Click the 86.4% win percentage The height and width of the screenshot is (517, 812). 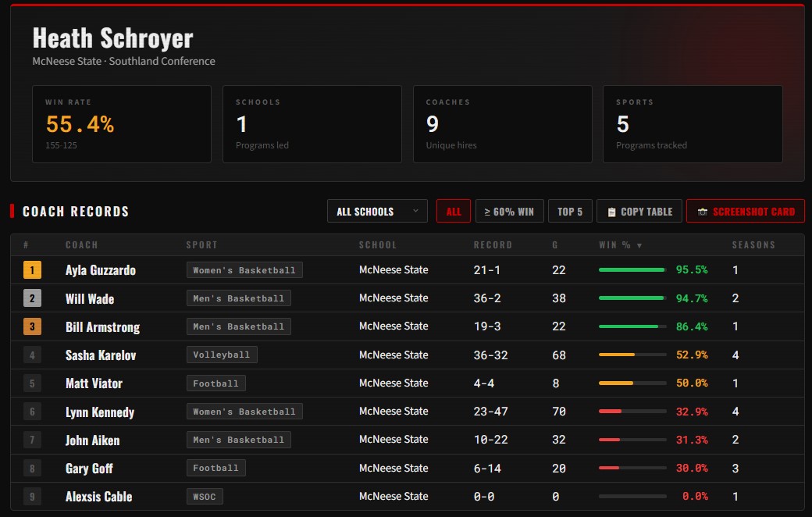pos(692,326)
